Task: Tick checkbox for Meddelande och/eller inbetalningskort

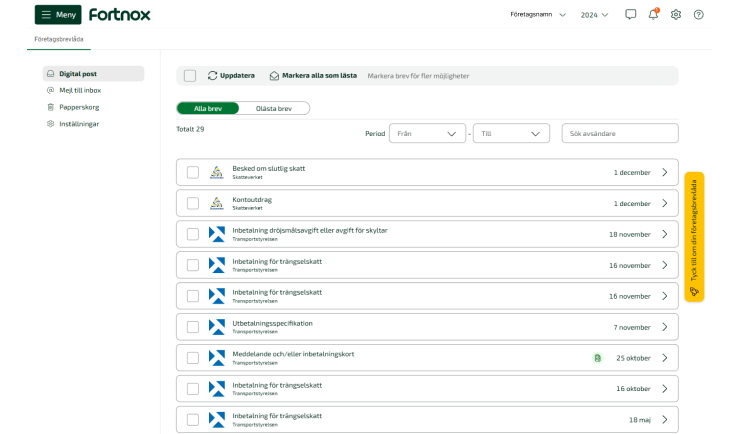Action: tap(193, 358)
